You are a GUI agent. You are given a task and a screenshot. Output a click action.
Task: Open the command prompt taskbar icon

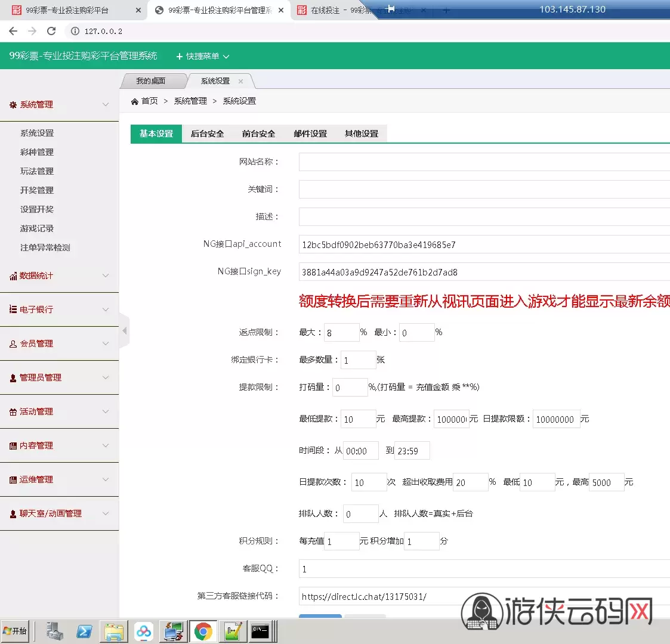(x=260, y=631)
